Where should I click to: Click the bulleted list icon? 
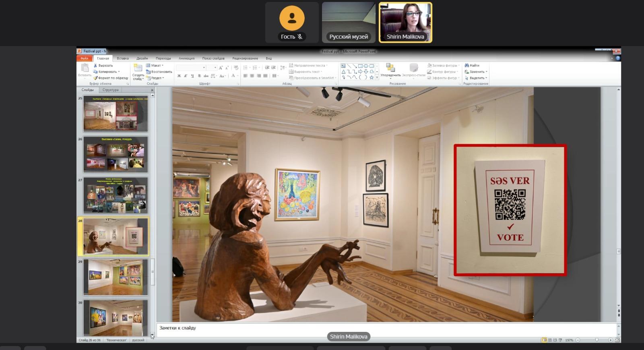(x=246, y=68)
